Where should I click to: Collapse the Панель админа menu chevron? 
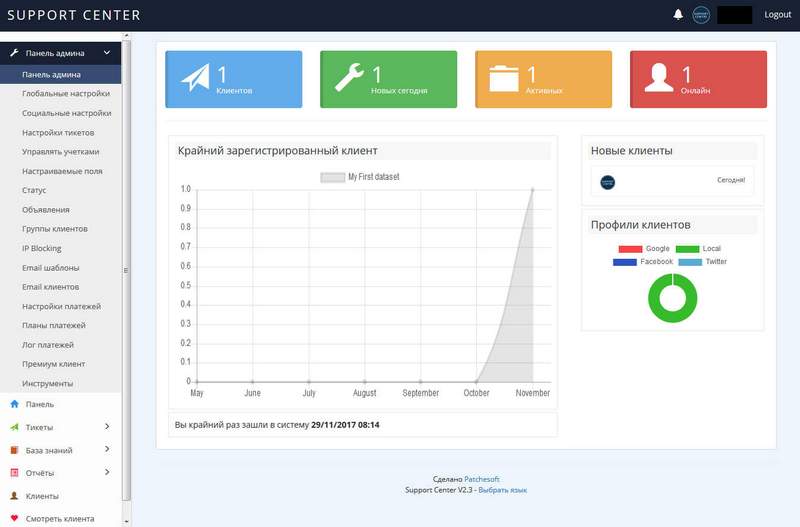coord(107,53)
